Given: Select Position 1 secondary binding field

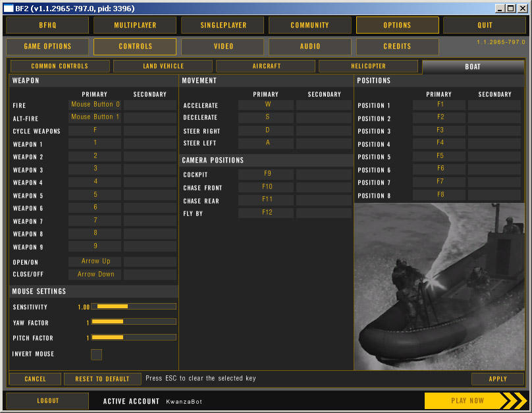Looking at the screenshot, I should (494, 105).
